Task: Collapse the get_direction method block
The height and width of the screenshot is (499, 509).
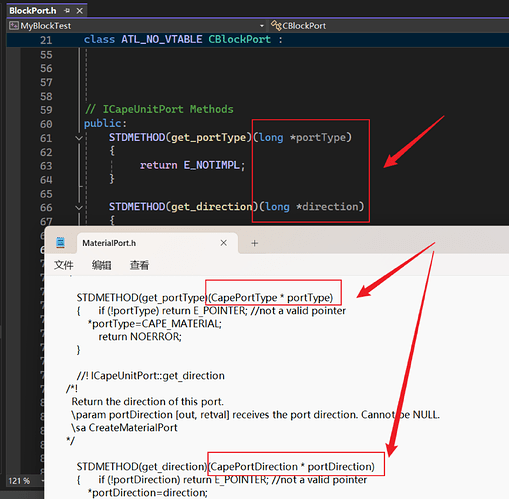Action: tap(79, 208)
